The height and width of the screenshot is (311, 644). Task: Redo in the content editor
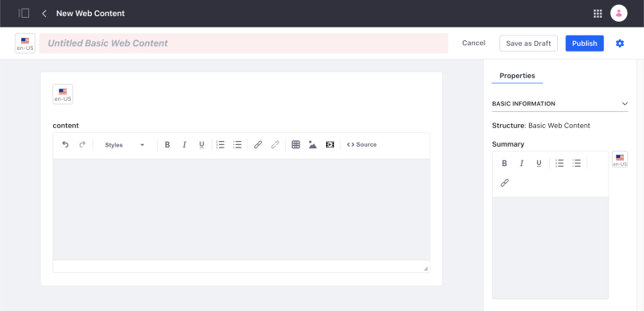pyautogui.click(x=82, y=144)
